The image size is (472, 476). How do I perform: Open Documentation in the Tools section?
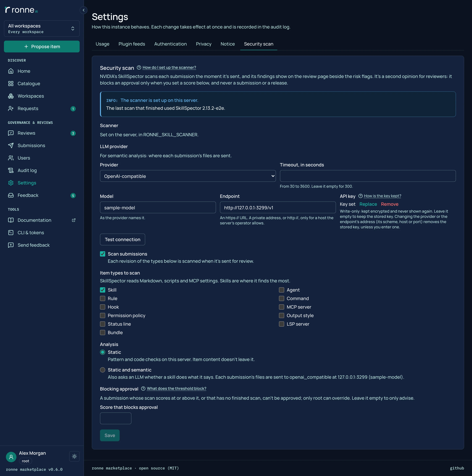point(42,220)
